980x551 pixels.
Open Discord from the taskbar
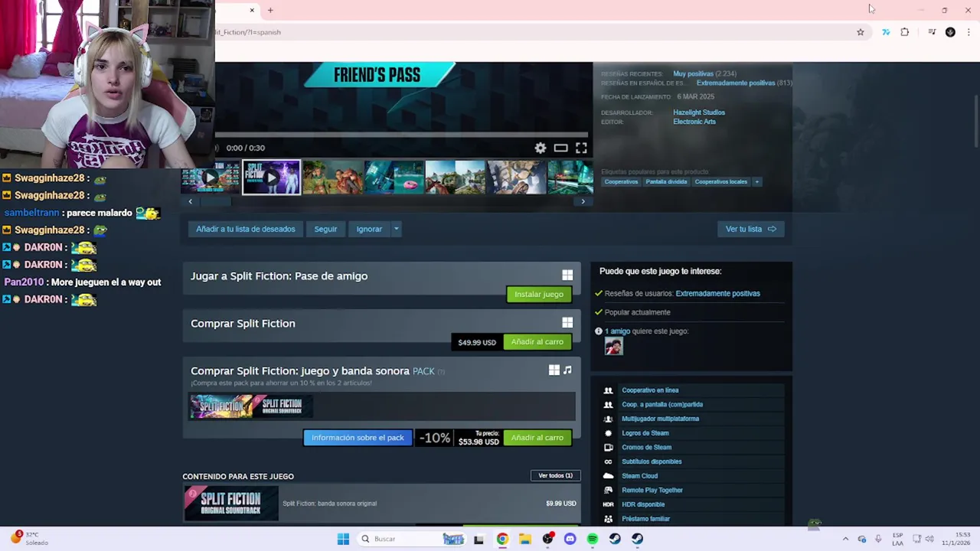click(570, 539)
